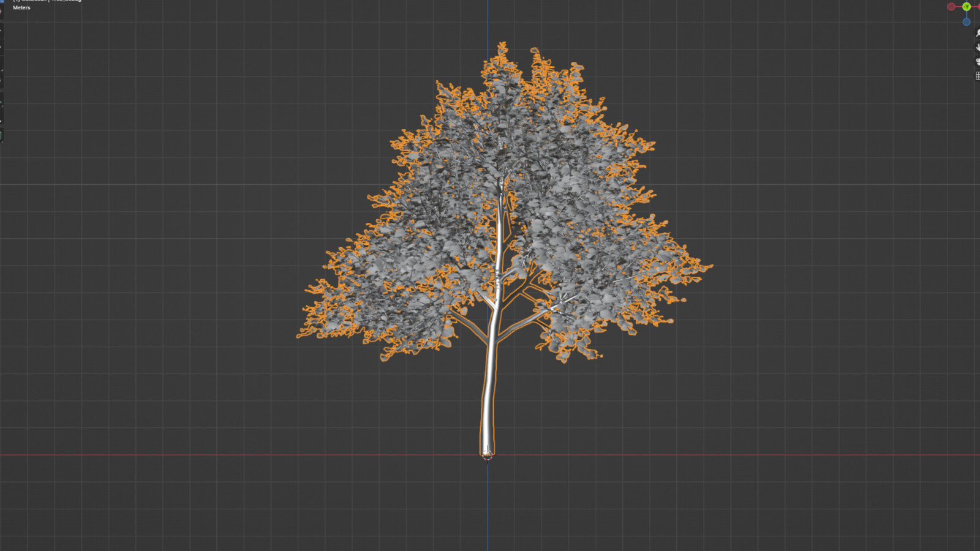Click the tree's leafy canopy
This screenshot has height=551, width=980.
tap(551, 184)
